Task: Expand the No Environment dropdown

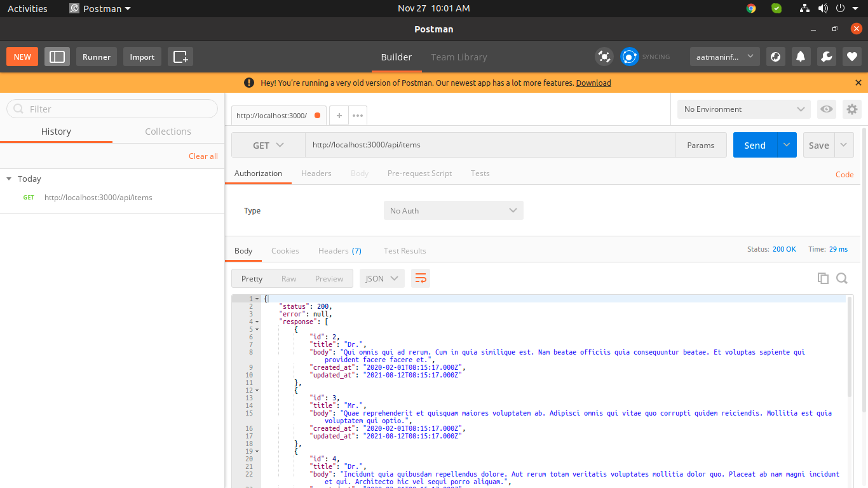Action: point(743,109)
